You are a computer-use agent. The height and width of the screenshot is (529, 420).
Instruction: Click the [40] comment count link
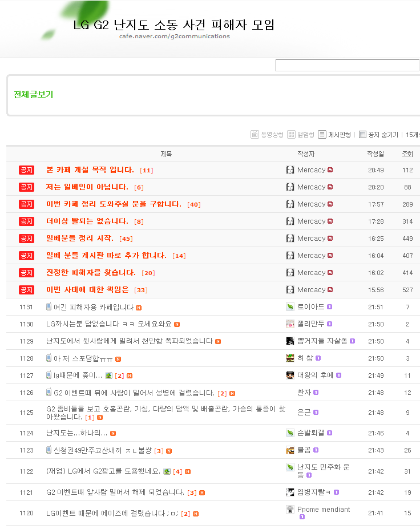tap(193, 204)
